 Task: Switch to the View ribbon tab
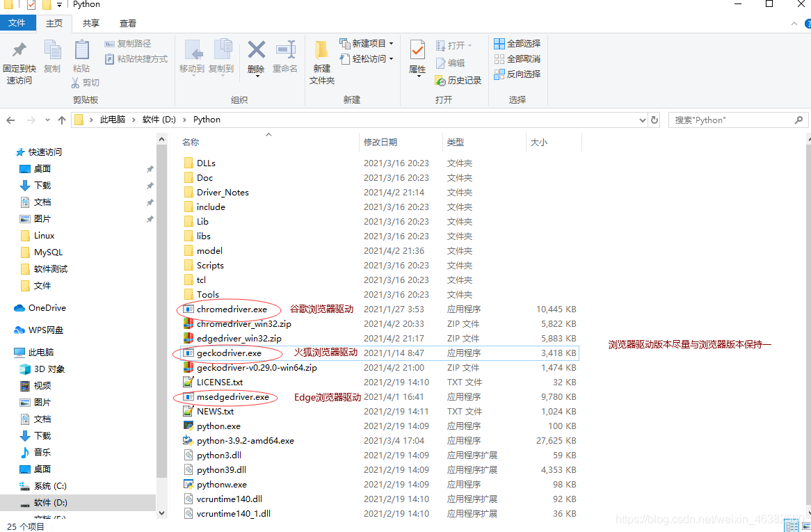[x=128, y=23]
